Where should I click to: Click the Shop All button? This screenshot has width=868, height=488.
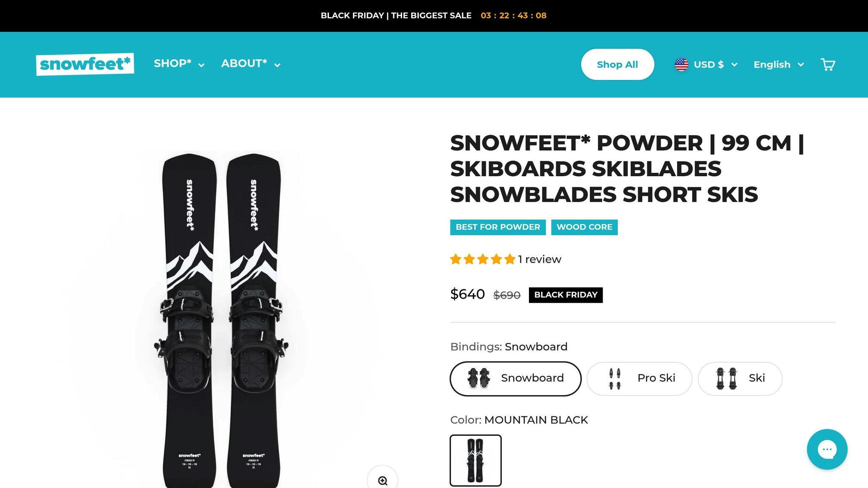coord(617,64)
